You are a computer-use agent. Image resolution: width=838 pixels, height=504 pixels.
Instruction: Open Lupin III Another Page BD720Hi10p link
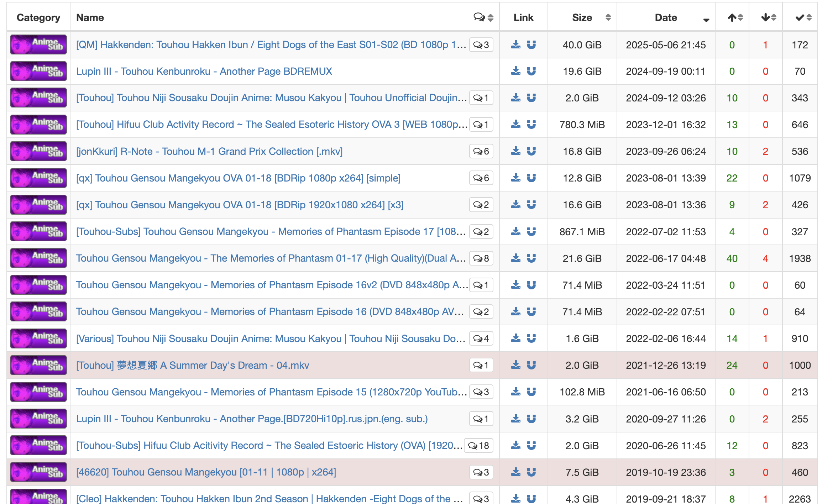point(252,419)
